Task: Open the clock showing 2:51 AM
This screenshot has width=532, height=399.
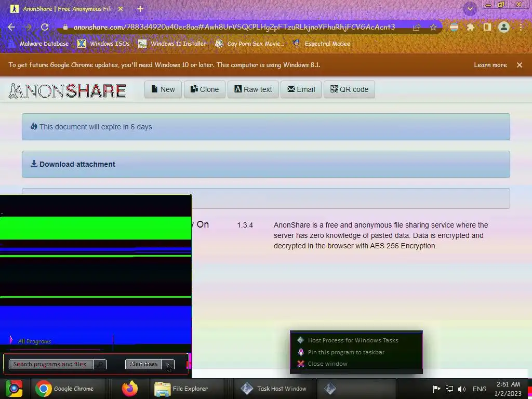Action: point(508,389)
